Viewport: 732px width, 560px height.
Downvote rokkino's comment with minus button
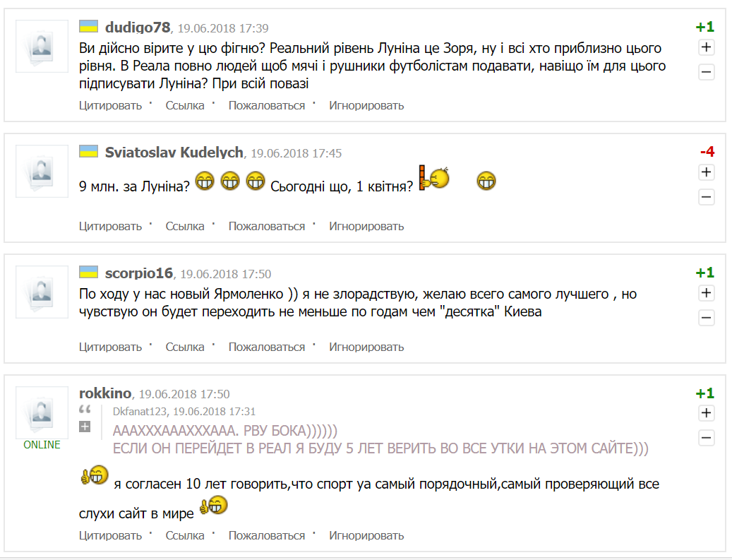(x=707, y=438)
